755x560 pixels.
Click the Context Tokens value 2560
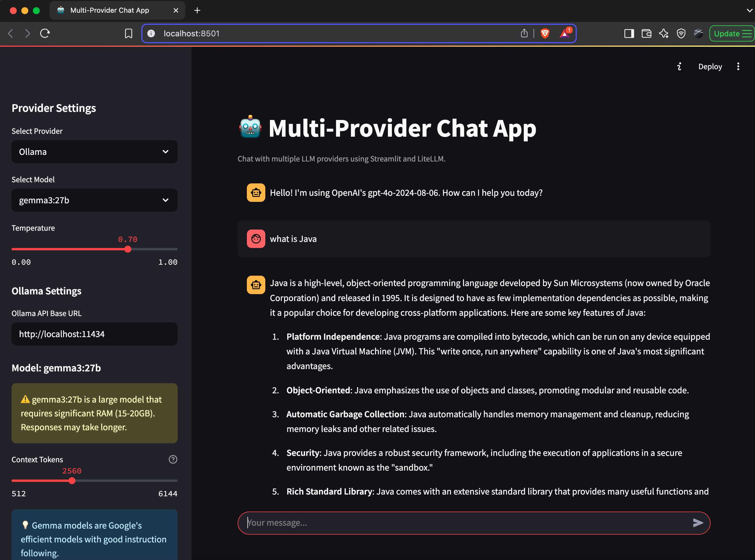tap(72, 471)
